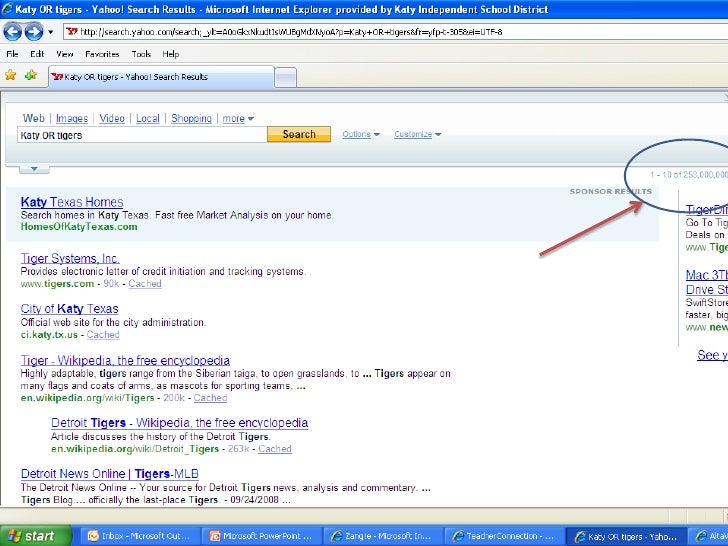Click the www.tigers.com URL text
Viewport: 728px width, 546px height.
(x=57, y=284)
